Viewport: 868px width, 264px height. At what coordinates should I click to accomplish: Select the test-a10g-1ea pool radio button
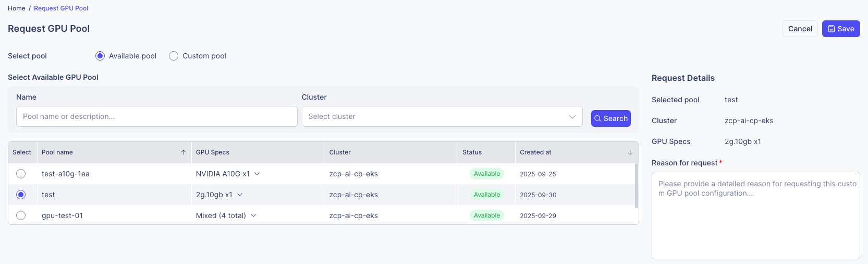coord(21,174)
